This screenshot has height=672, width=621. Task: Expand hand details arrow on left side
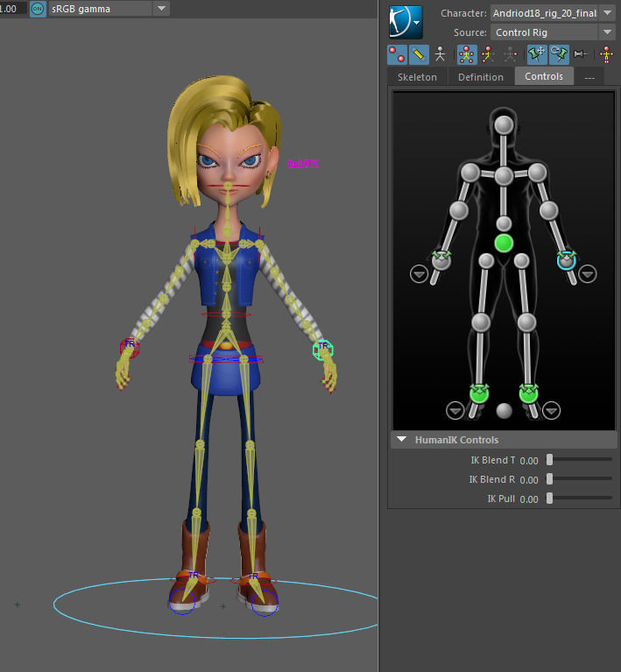click(419, 274)
